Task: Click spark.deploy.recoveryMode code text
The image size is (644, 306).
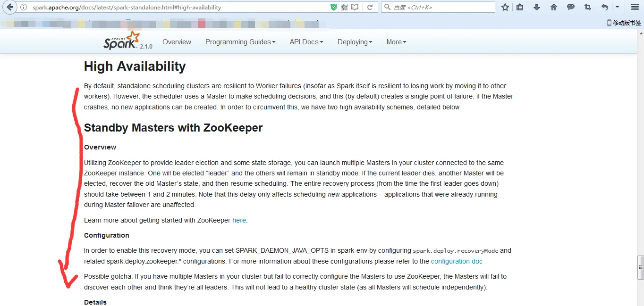Action: coord(456,251)
